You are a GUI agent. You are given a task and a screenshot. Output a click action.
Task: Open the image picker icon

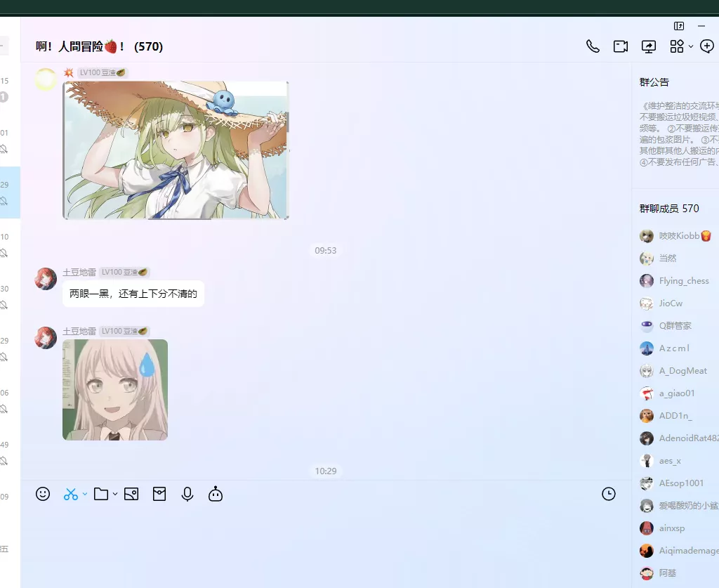click(x=131, y=494)
